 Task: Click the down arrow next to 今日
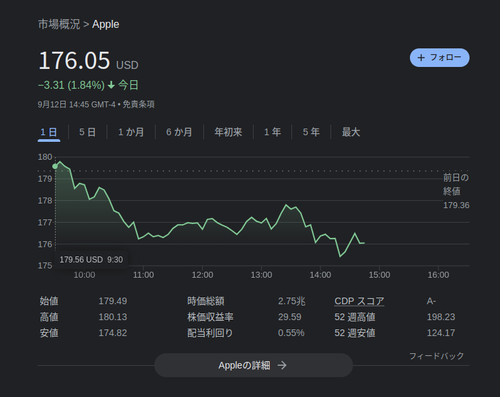tap(111, 85)
